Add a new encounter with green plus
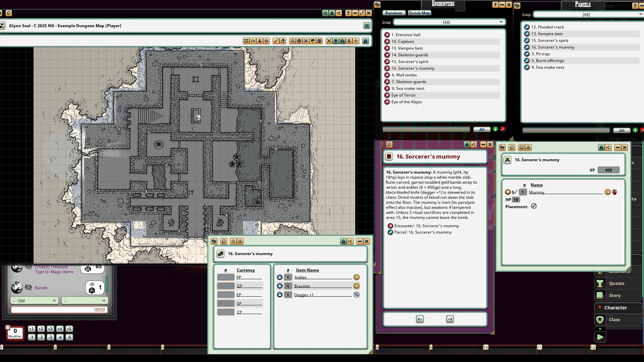The width and height of the screenshot is (644, 362). coord(495,129)
